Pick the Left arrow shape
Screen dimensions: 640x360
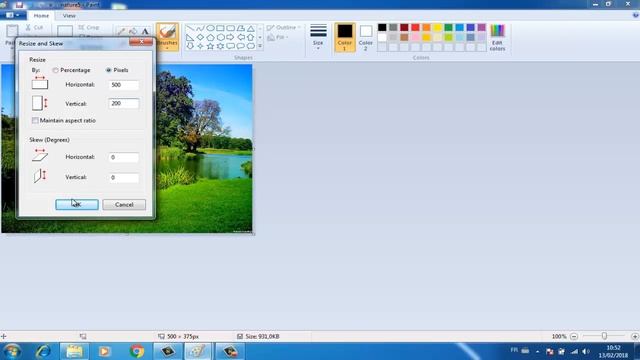[241, 37]
